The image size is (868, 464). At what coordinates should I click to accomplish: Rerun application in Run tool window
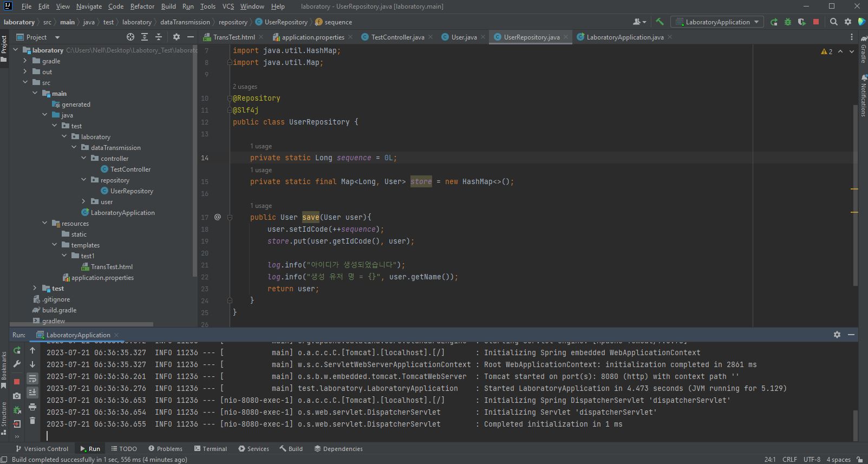(x=17, y=350)
